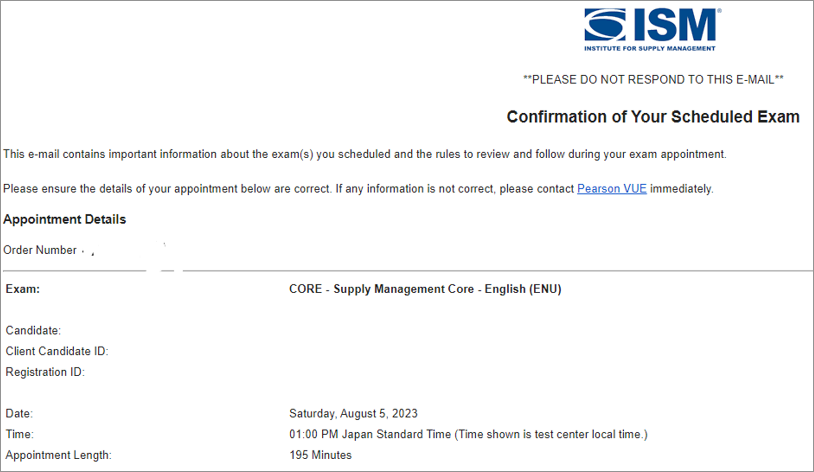Click the 195 Minutes value
Image resolution: width=814 pixels, height=472 pixels.
point(320,455)
